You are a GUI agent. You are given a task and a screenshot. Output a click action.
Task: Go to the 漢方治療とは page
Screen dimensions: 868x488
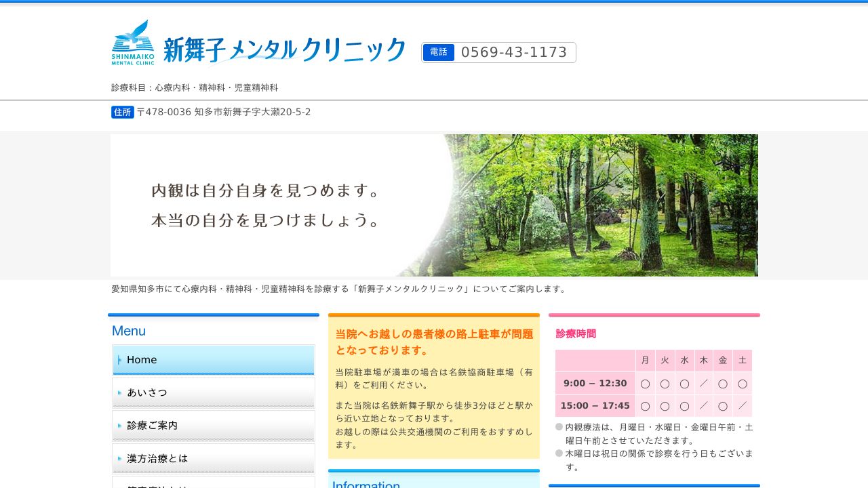[x=213, y=459]
